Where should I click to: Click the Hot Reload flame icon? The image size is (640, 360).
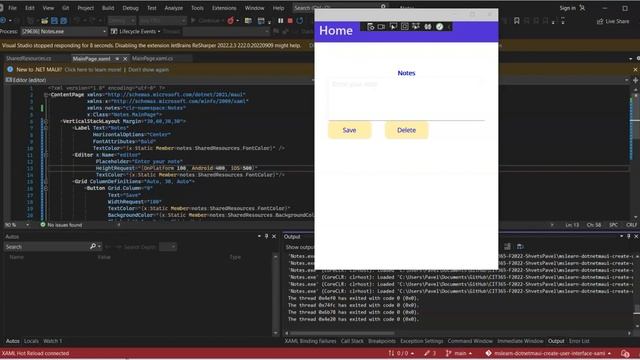(x=231, y=21)
